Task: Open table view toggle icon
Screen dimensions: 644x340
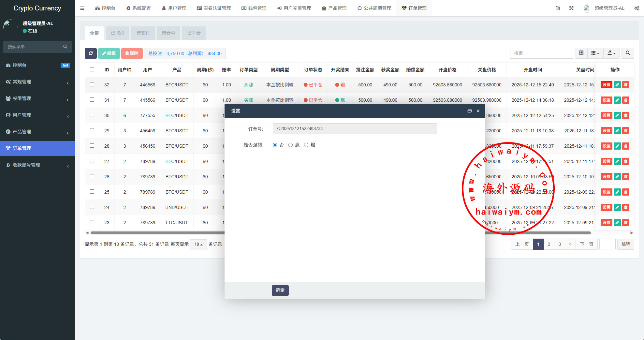Action: click(x=581, y=53)
